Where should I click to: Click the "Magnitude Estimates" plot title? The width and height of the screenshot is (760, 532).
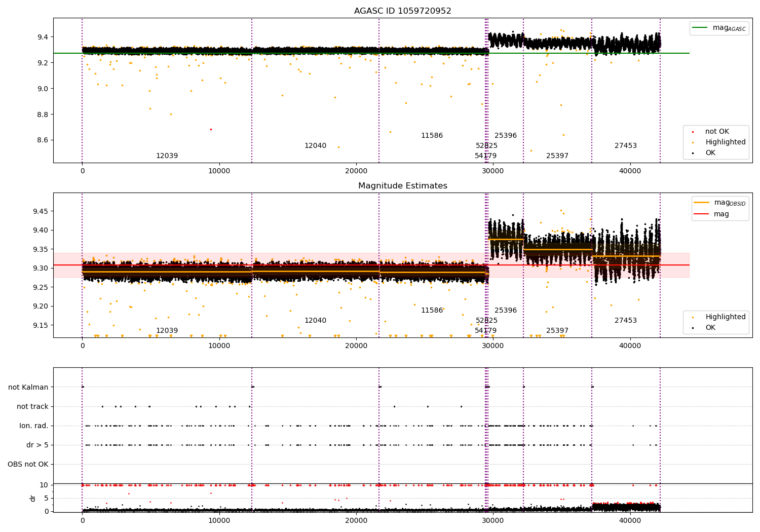[402, 186]
